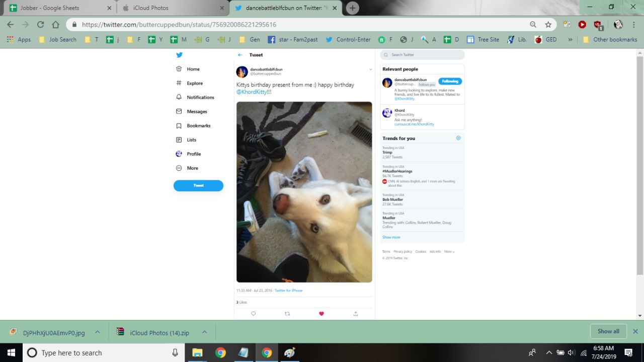Viewport: 644px width, 362px height.
Task: Open the GED bookmark
Action: 546,39
